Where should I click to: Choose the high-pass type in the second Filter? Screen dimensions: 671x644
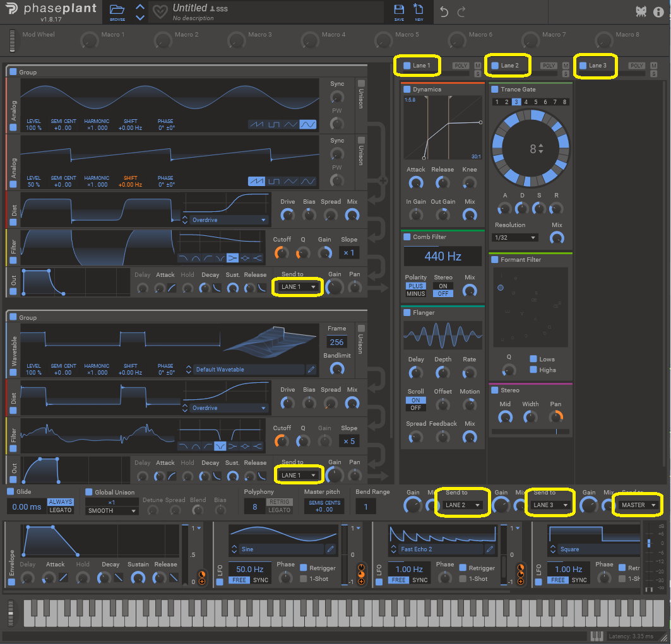click(x=208, y=446)
